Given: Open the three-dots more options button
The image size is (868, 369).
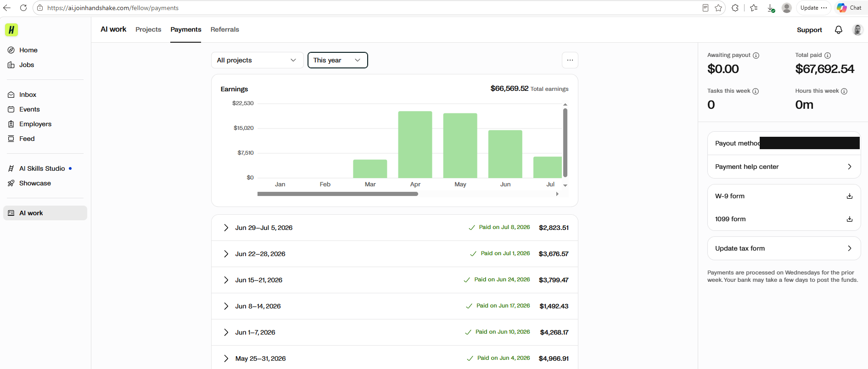Looking at the screenshot, I should [570, 60].
